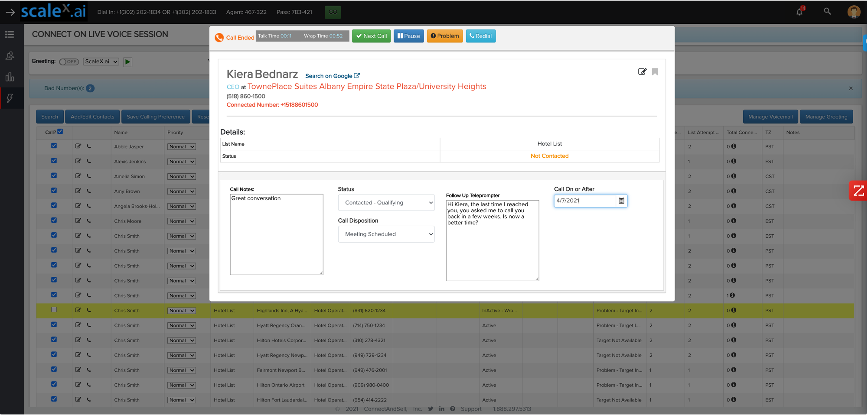Click the Manage Voicemail button
This screenshot has height=415, width=868.
770,117
